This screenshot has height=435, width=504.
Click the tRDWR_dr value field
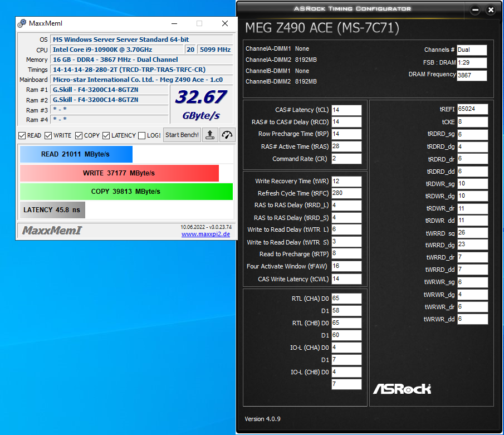(472, 209)
